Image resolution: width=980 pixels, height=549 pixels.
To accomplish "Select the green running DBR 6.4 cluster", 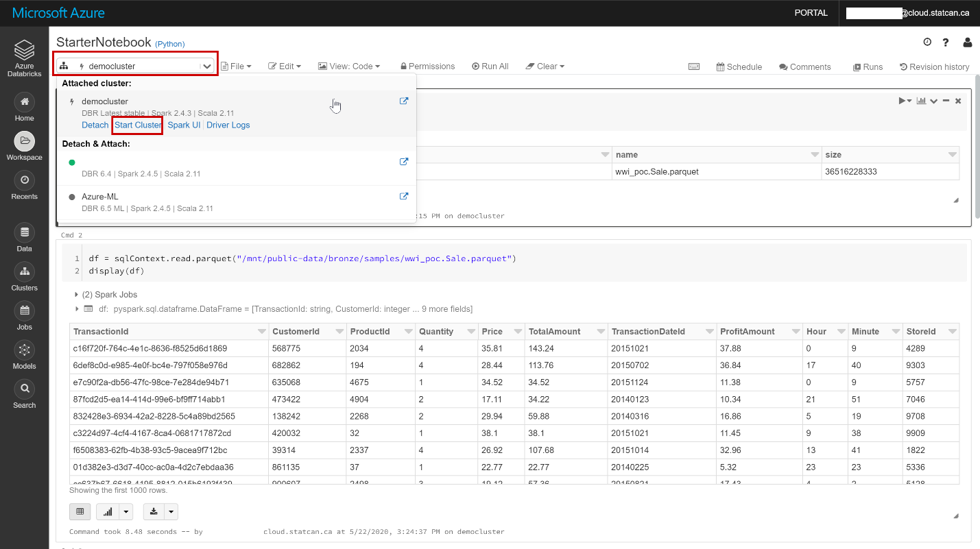I will (x=236, y=168).
